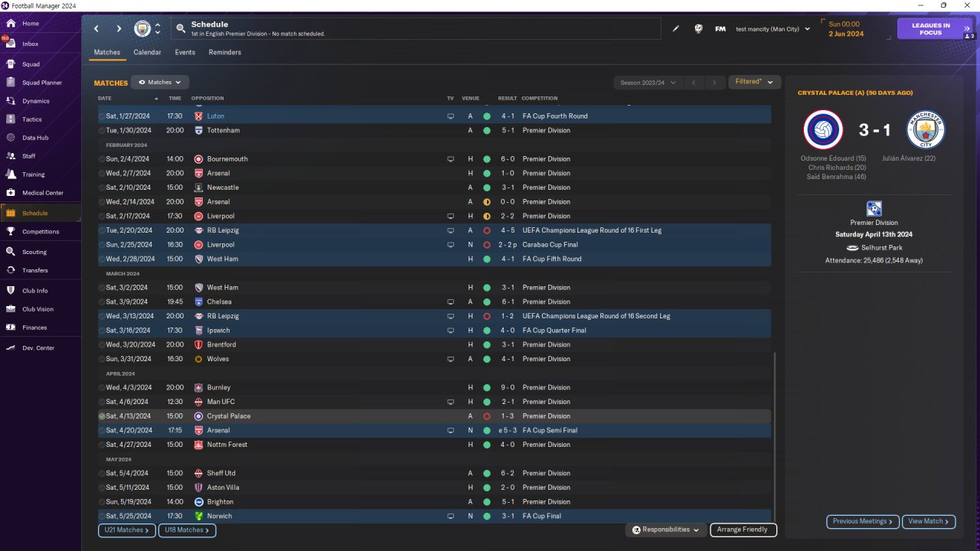Click the up/down chevrons beside club badge

(x=158, y=29)
